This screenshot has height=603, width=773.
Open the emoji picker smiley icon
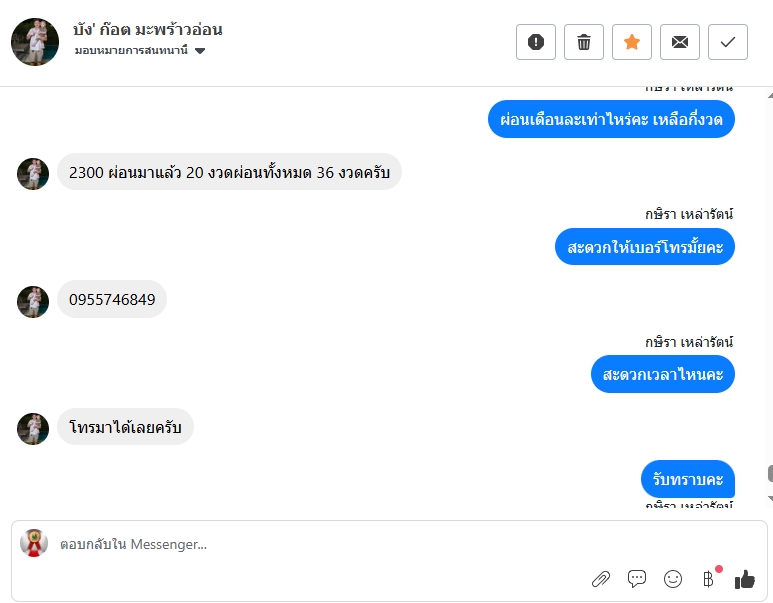point(672,579)
